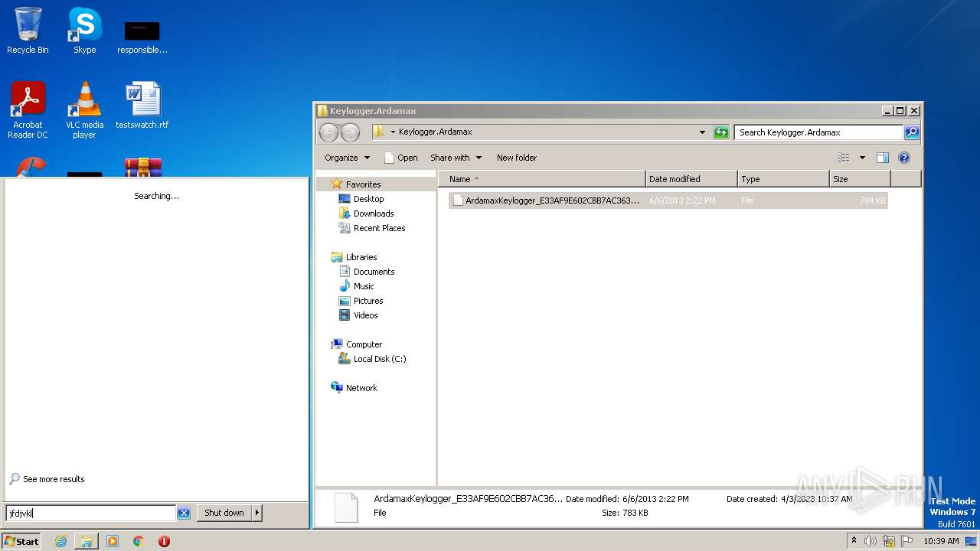Open Explorer help question mark

[x=903, y=158]
